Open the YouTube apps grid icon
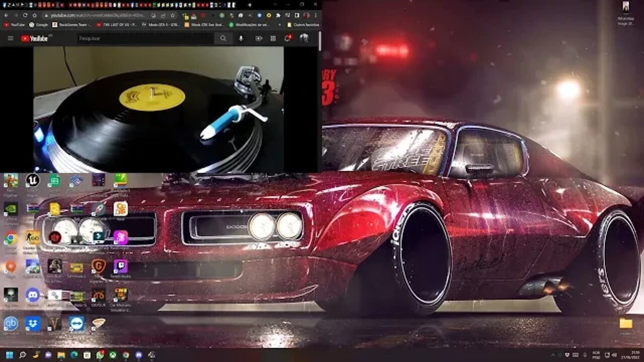Screen dimensions: 644x362 [273, 38]
